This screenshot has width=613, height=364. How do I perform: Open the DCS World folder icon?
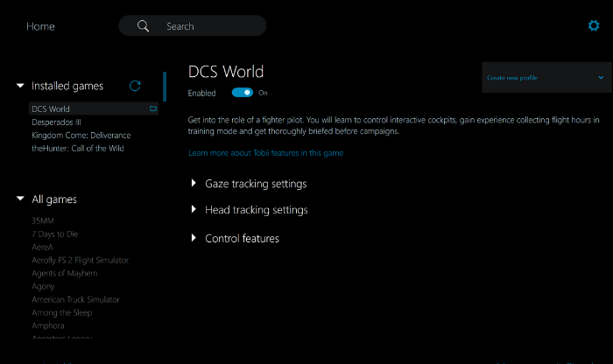point(153,108)
